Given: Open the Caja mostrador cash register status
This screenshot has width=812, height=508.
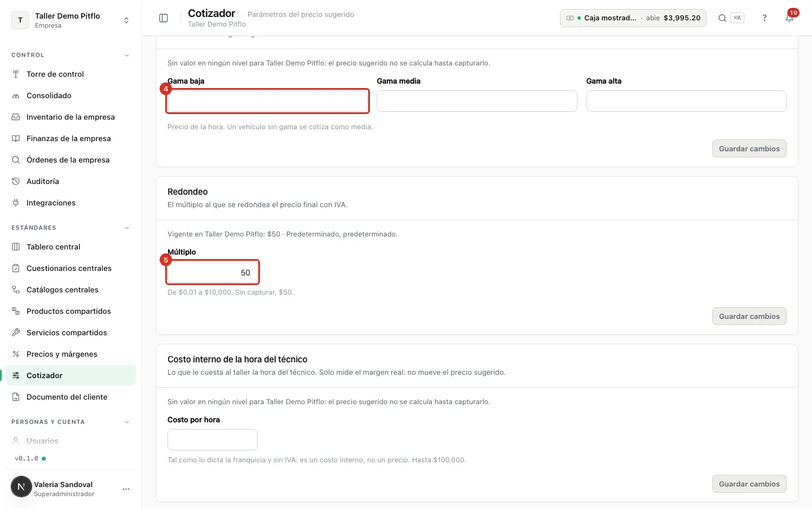Looking at the screenshot, I should coord(633,18).
